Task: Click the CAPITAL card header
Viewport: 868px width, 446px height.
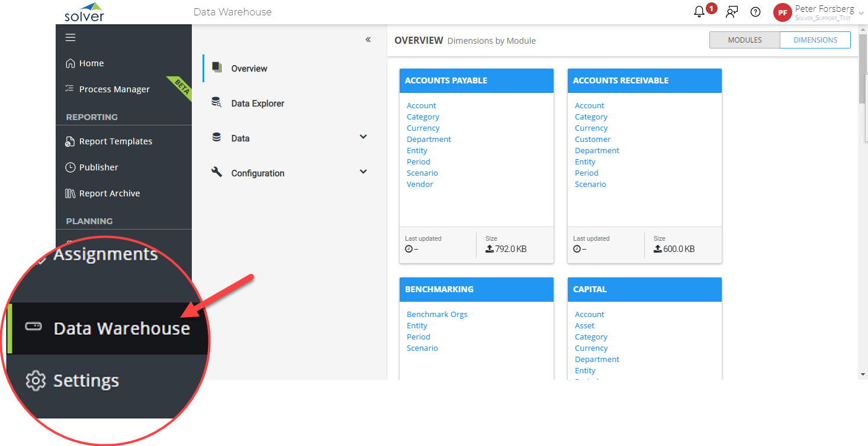Action: pos(645,289)
